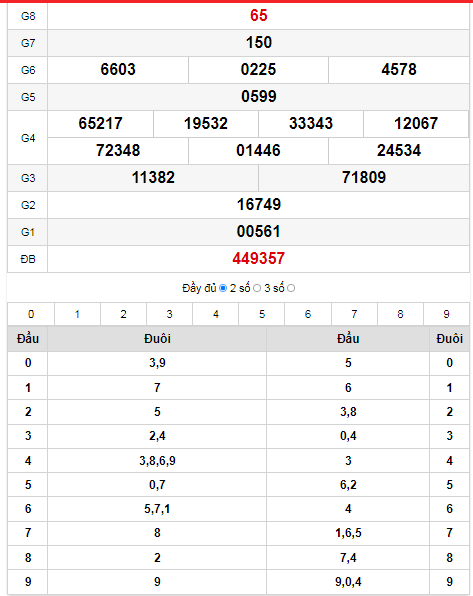Choose digit 5 in number filter row
This screenshot has width=473, height=596.
(262, 314)
